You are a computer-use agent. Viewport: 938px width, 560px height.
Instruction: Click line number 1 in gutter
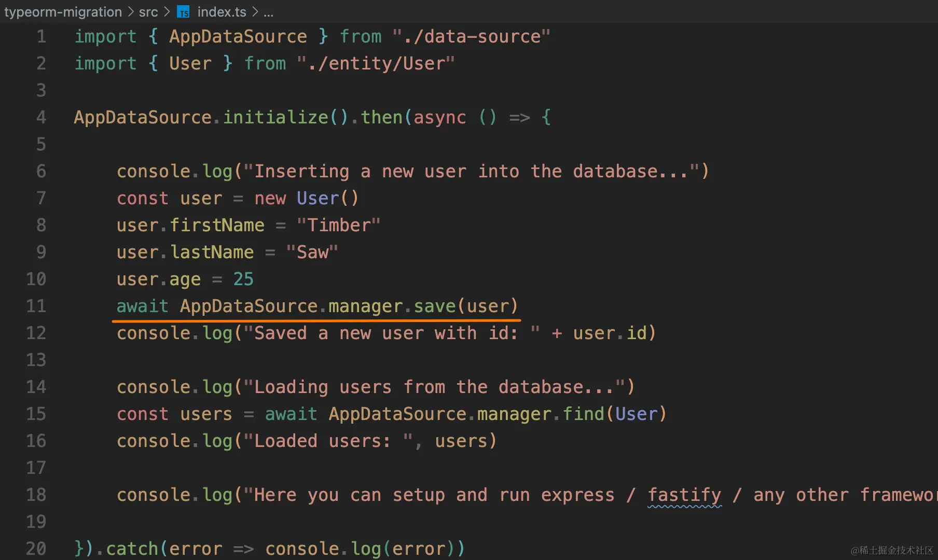click(x=41, y=36)
